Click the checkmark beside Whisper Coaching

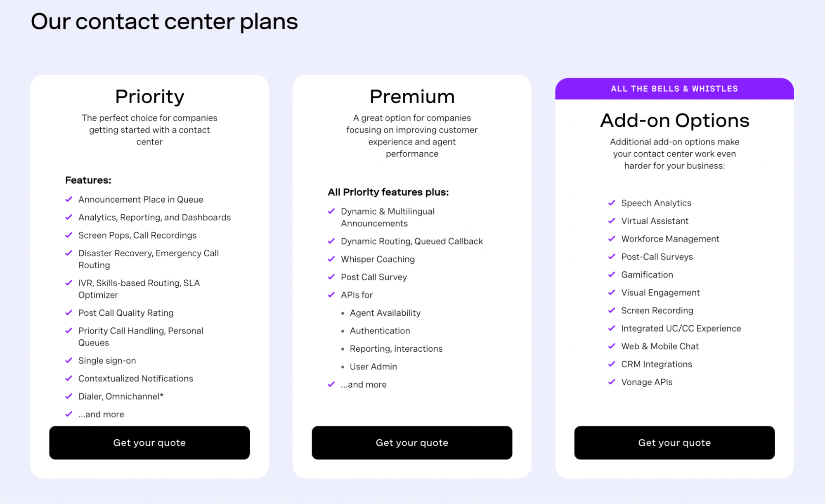331,259
